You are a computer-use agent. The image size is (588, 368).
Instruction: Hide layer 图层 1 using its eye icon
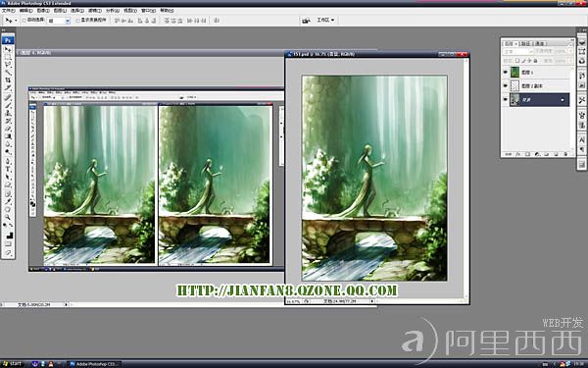click(505, 73)
